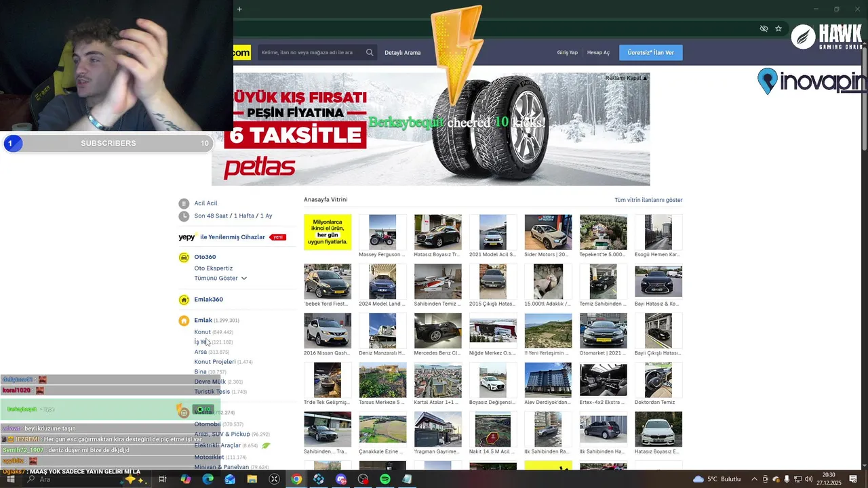Open the Arsa category
Viewport: 868px width, 488px height.
click(201, 352)
